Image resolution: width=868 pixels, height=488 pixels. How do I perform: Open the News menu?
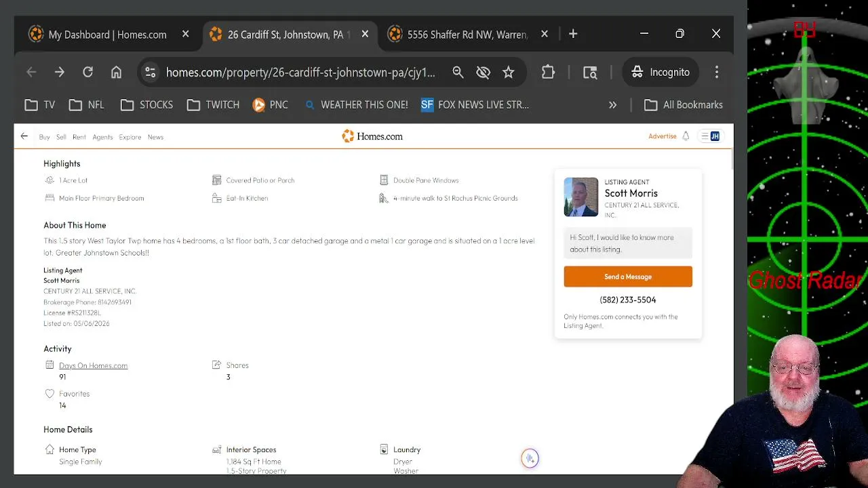[x=155, y=137]
